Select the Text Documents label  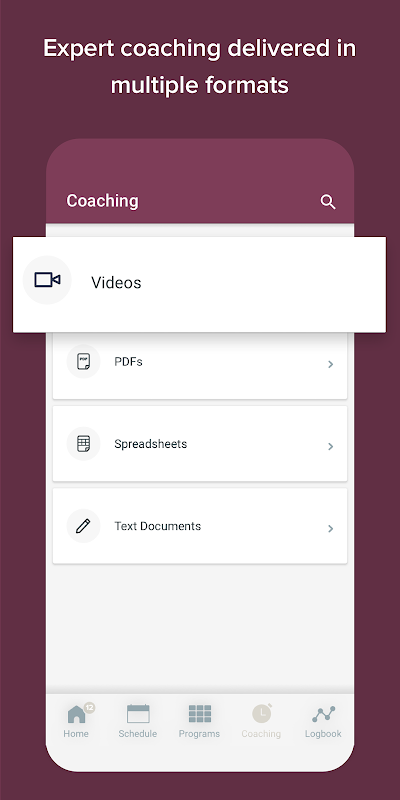click(158, 526)
